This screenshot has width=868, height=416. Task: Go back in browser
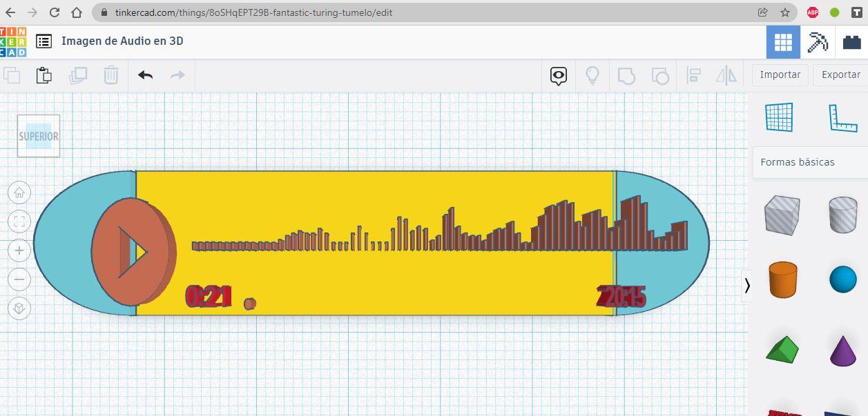10,12
